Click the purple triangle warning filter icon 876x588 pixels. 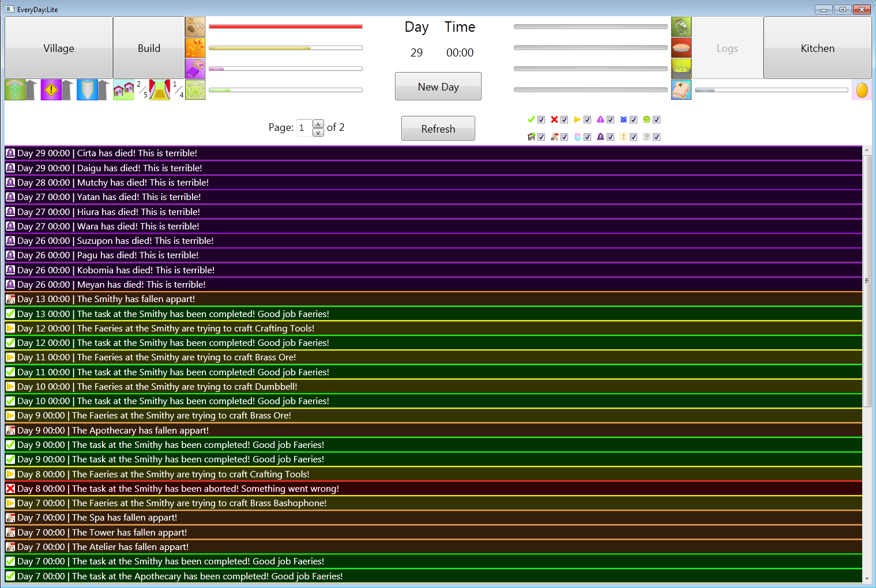600,119
